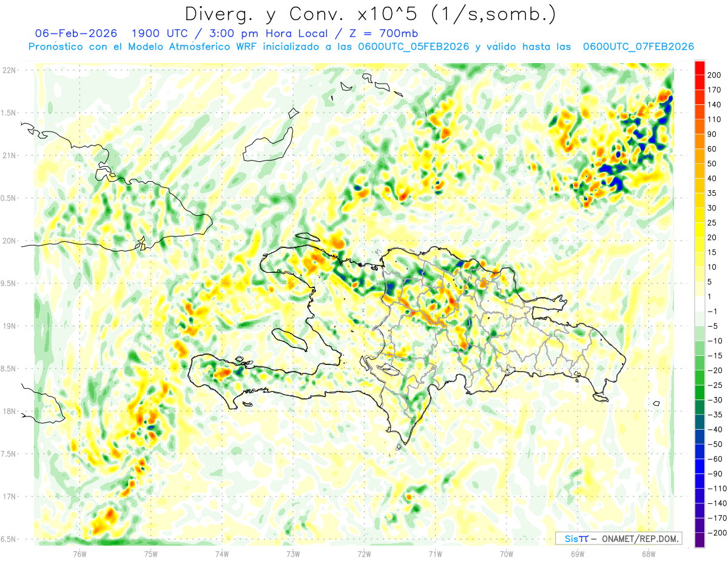Click the "76W" longitude label
Image resolution: width=728 pixels, height=562 pixels.
click(x=80, y=554)
